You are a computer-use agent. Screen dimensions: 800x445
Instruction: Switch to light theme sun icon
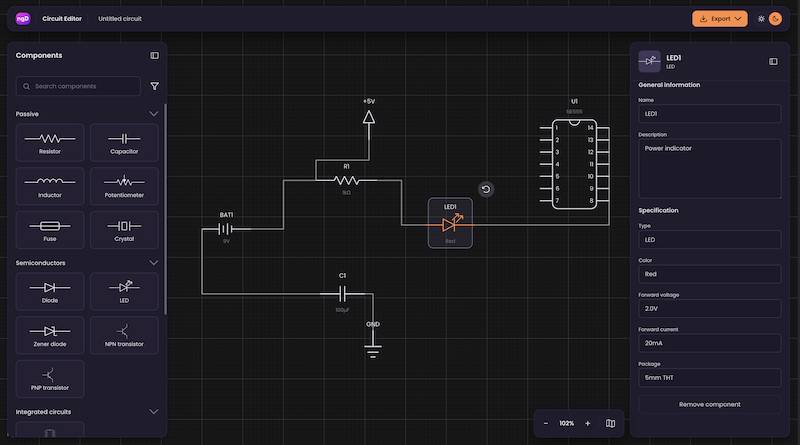click(761, 19)
